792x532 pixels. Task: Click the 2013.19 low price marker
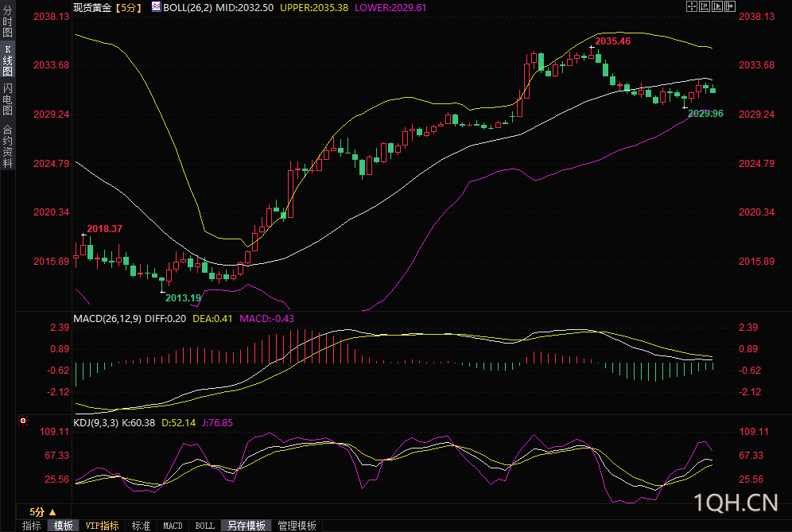pos(184,298)
